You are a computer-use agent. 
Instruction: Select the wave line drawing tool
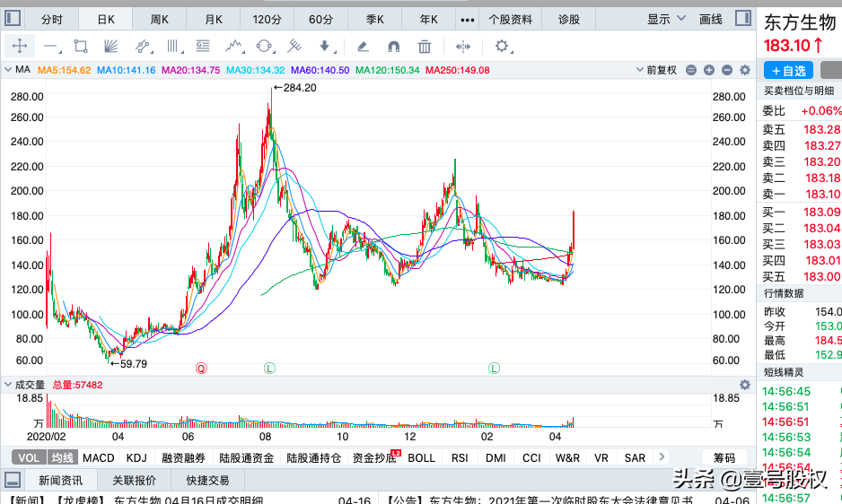tap(234, 46)
